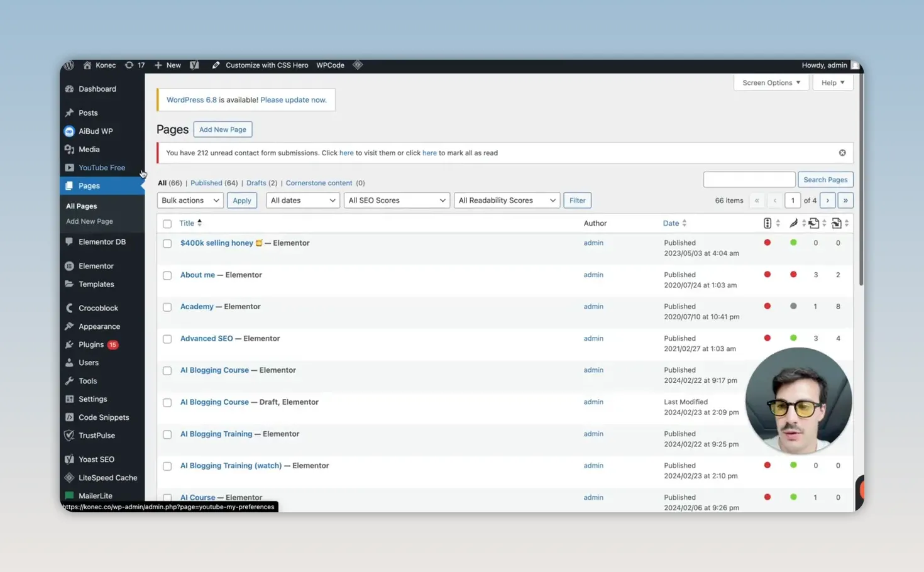Expand the All dates filter dropdown
924x572 pixels.
point(303,201)
